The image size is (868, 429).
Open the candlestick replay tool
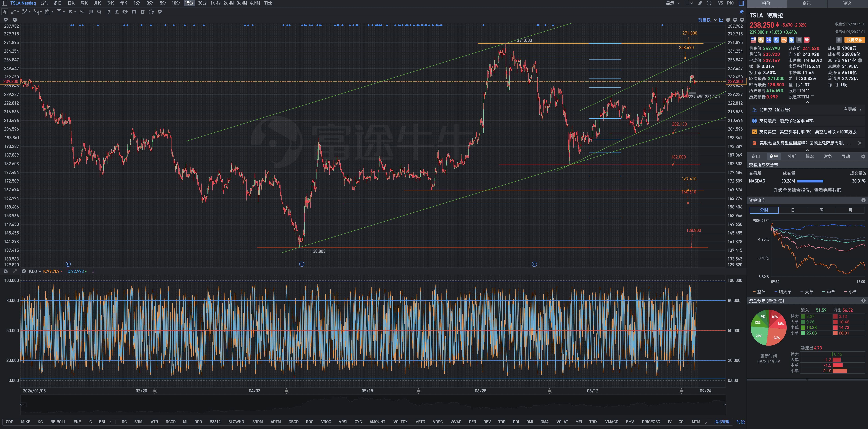click(x=108, y=12)
